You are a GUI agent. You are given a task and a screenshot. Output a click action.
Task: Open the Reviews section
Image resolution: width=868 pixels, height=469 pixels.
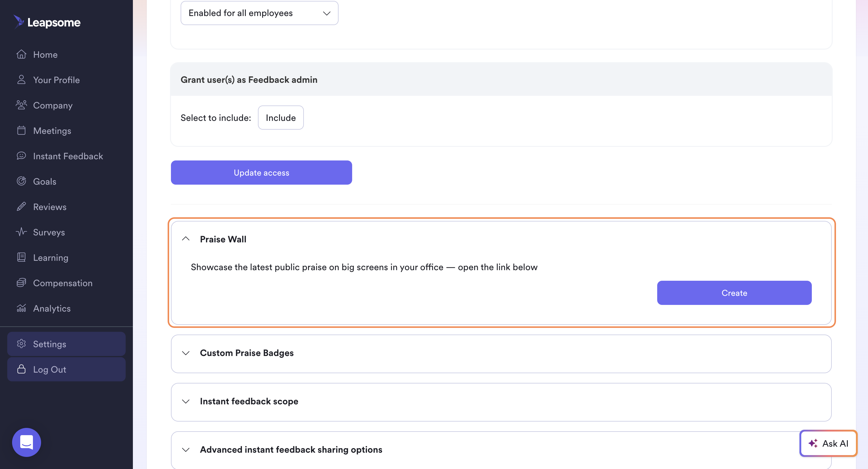(x=66, y=207)
